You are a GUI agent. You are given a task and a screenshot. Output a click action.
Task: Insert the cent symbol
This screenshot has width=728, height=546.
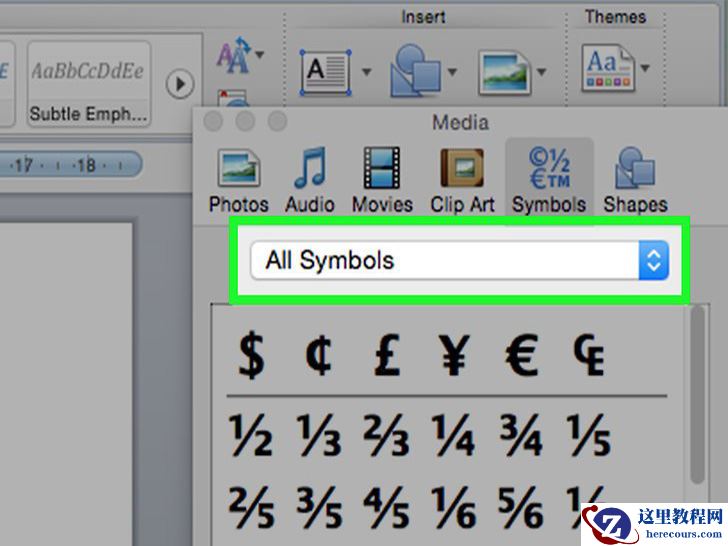(318, 356)
